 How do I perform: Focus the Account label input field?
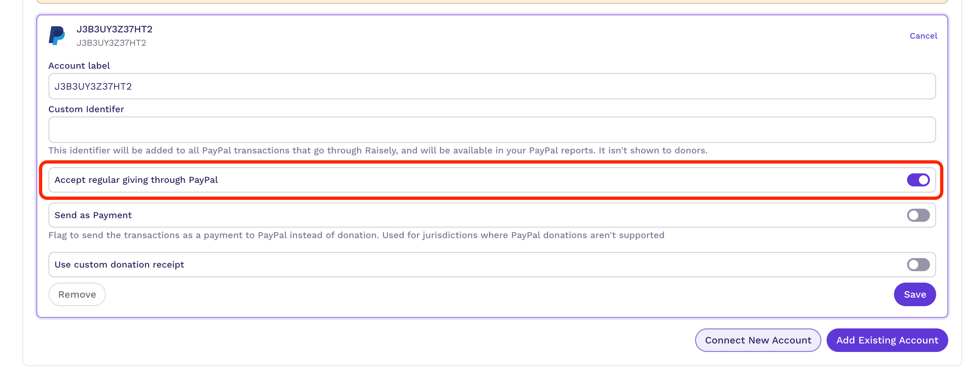pos(492,86)
